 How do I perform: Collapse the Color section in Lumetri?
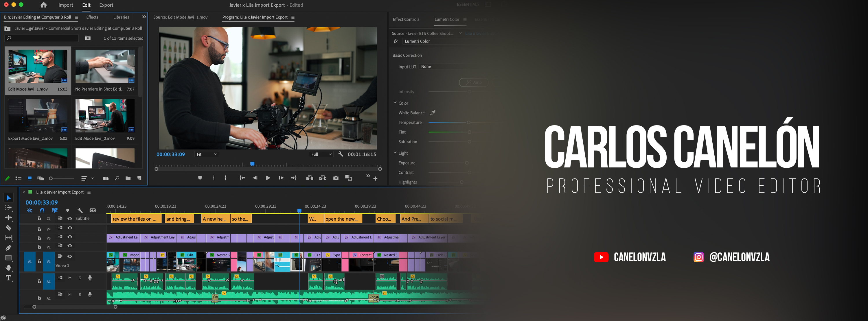point(395,103)
